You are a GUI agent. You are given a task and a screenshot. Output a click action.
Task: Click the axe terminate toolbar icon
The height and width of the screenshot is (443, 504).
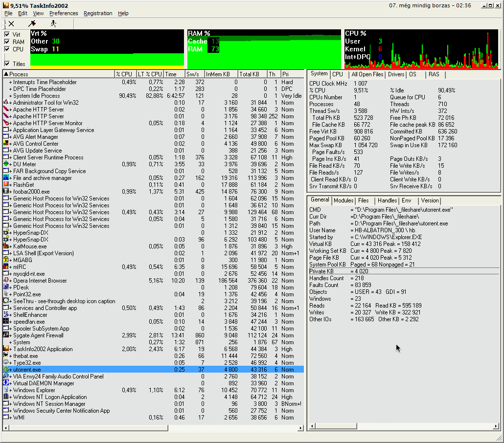(32, 23)
